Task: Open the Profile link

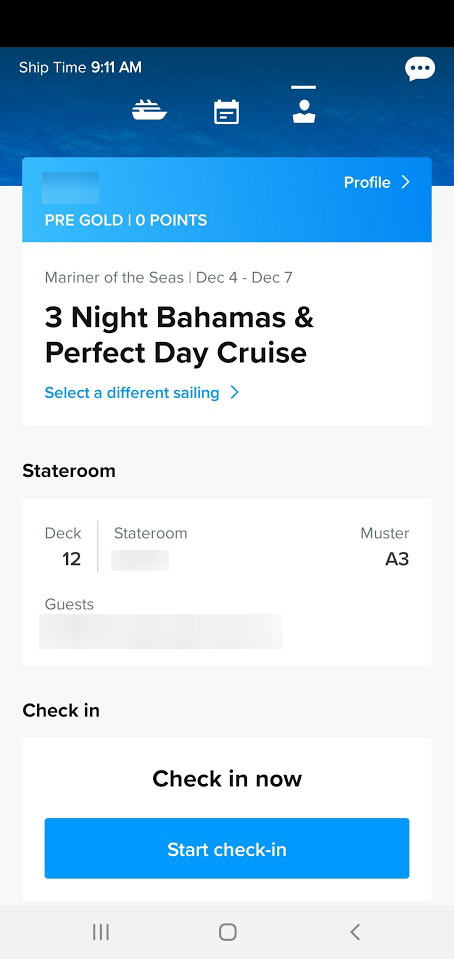Action: click(367, 182)
